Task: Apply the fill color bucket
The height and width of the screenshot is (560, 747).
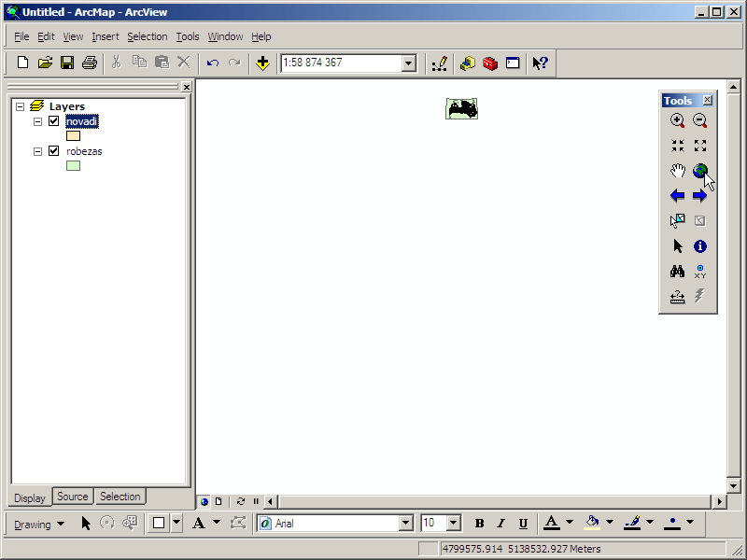Action: click(x=592, y=523)
